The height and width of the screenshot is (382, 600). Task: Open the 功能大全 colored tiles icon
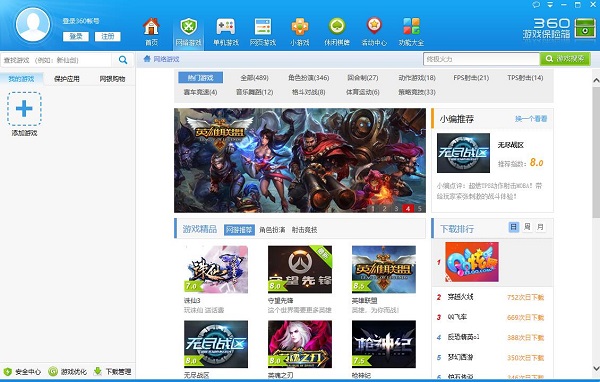click(x=411, y=27)
